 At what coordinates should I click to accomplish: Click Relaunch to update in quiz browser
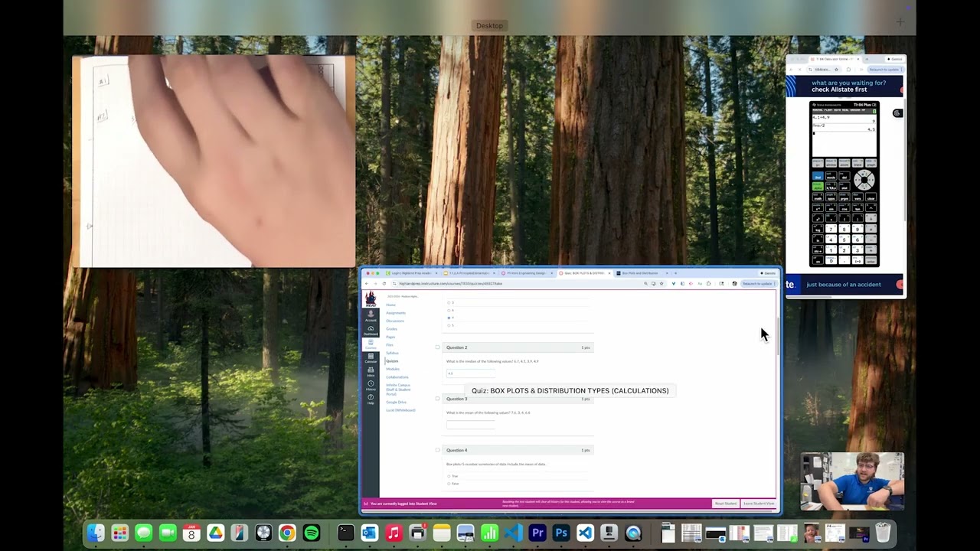point(758,283)
